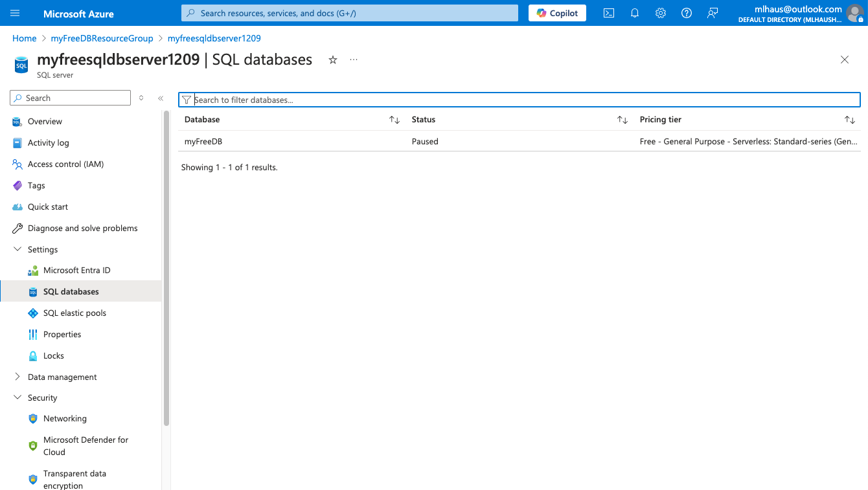Viewport: 868px width, 490px height.
Task: Collapse the Security section
Action: (x=17, y=397)
